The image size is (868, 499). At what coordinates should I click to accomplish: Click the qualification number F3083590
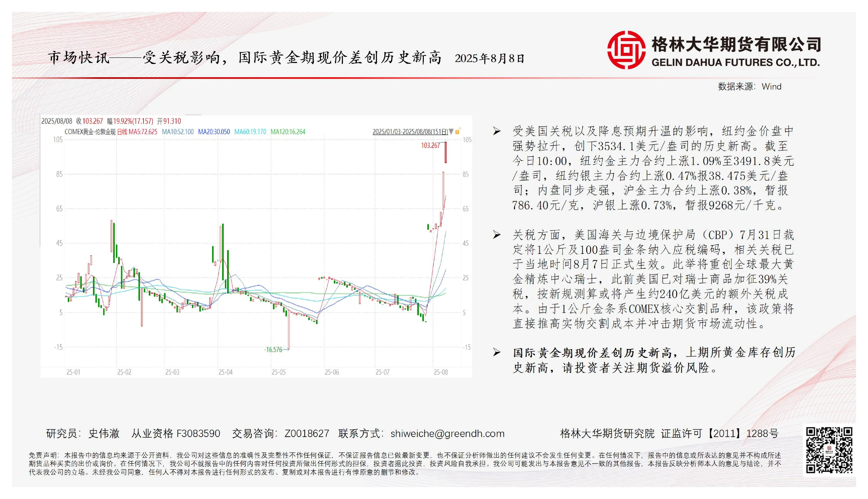198,433
